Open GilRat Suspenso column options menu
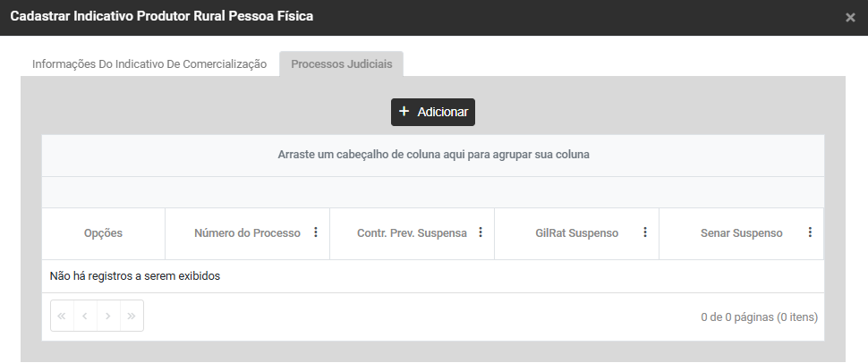The height and width of the screenshot is (363, 868). [645, 232]
